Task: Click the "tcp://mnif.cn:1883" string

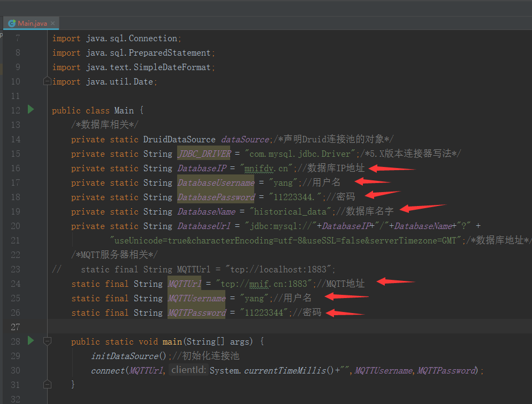Action: [264, 284]
